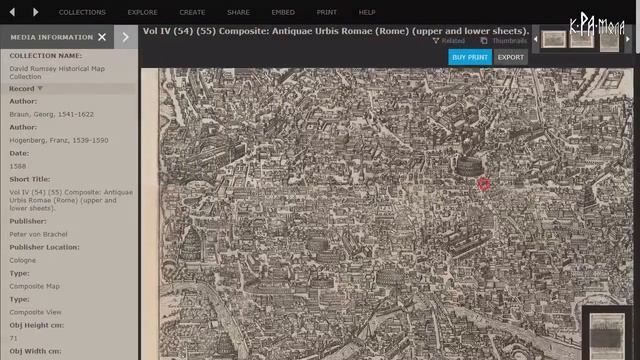Click publisher Peter von Brachel

38,234
